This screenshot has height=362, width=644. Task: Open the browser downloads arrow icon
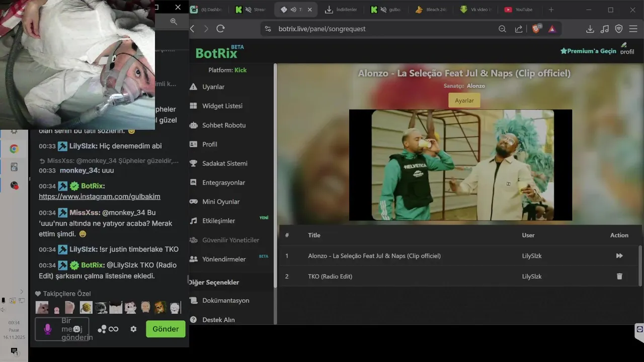tap(590, 29)
